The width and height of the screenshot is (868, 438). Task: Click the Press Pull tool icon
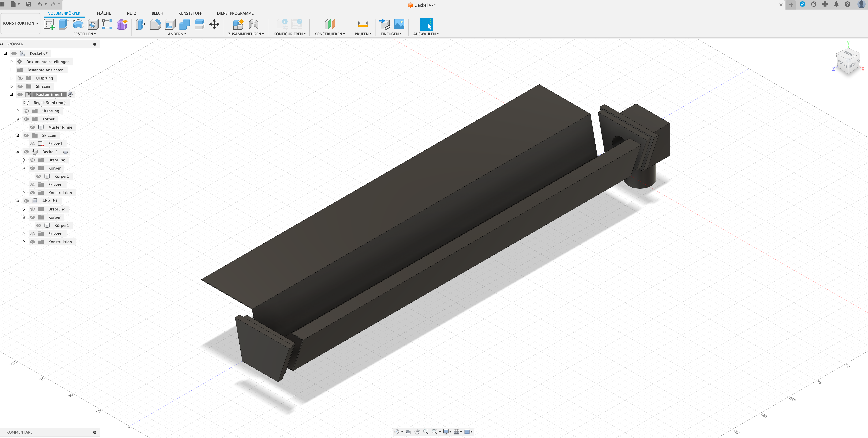[x=141, y=24]
